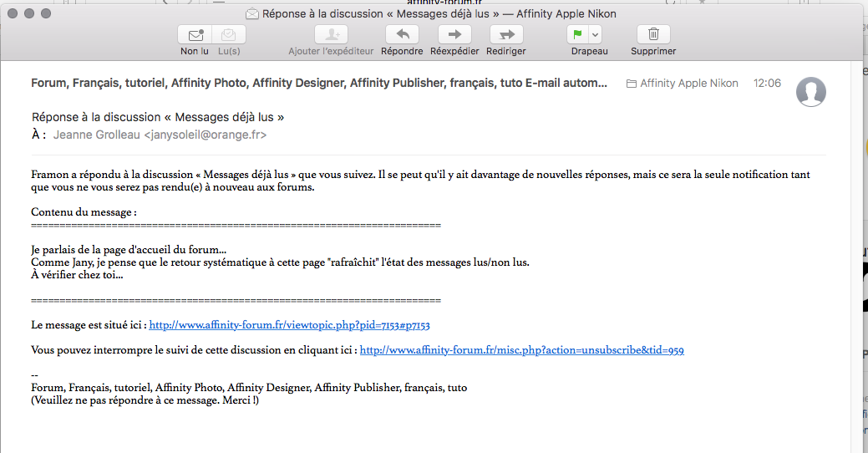The height and width of the screenshot is (453, 868).
Task: Open the viewtopic.php?pid=7153 forum link
Action: (x=290, y=325)
